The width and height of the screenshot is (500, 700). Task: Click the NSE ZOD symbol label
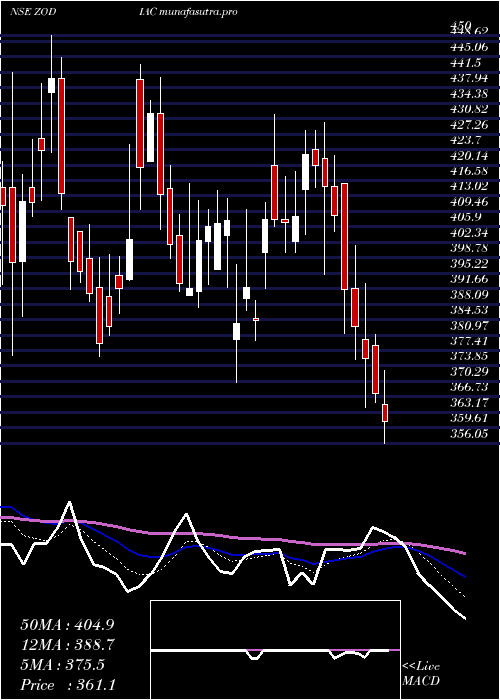(32, 12)
